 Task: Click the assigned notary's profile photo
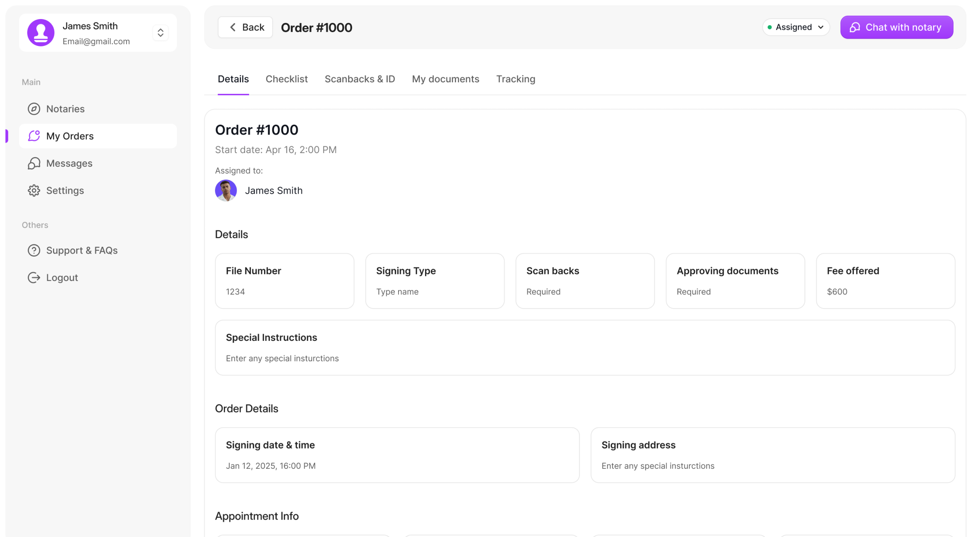pos(226,191)
